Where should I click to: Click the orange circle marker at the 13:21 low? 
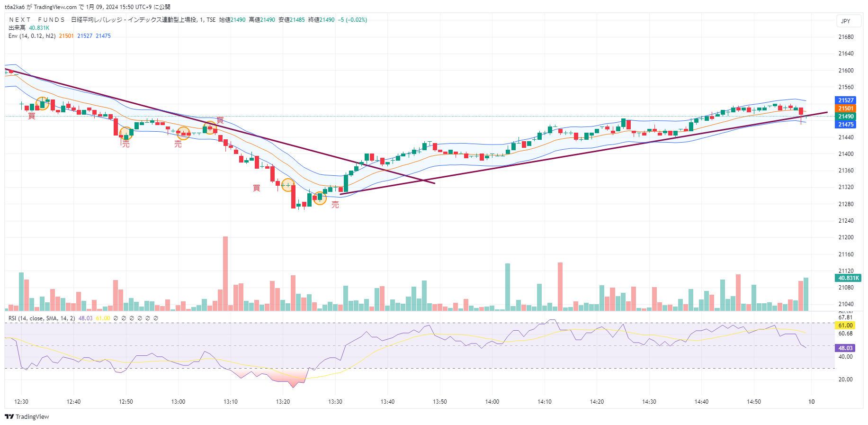[x=287, y=185]
